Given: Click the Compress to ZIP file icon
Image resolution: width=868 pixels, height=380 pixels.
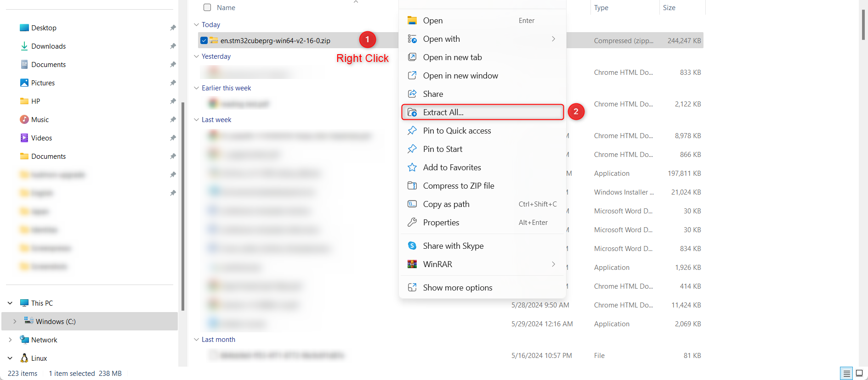Looking at the screenshot, I should (412, 186).
